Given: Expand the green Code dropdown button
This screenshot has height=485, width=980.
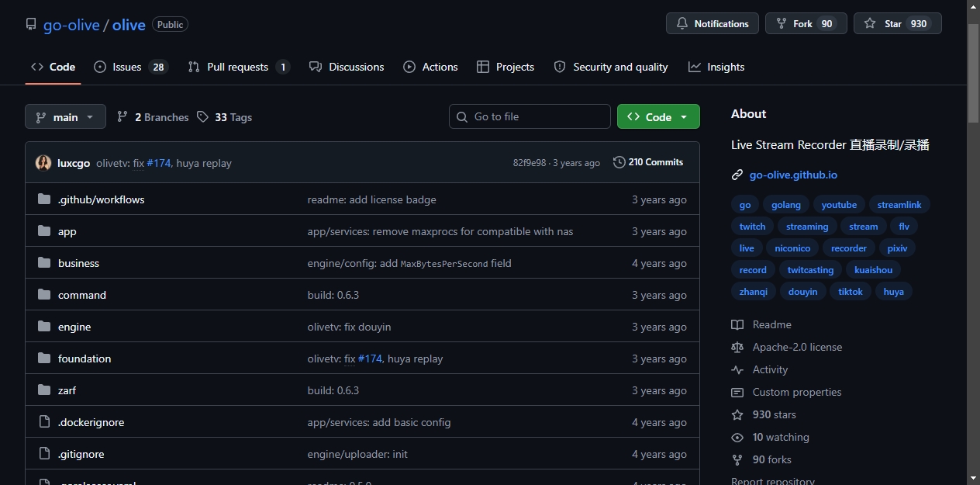Looking at the screenshot, I should click(x=658, y=116).
